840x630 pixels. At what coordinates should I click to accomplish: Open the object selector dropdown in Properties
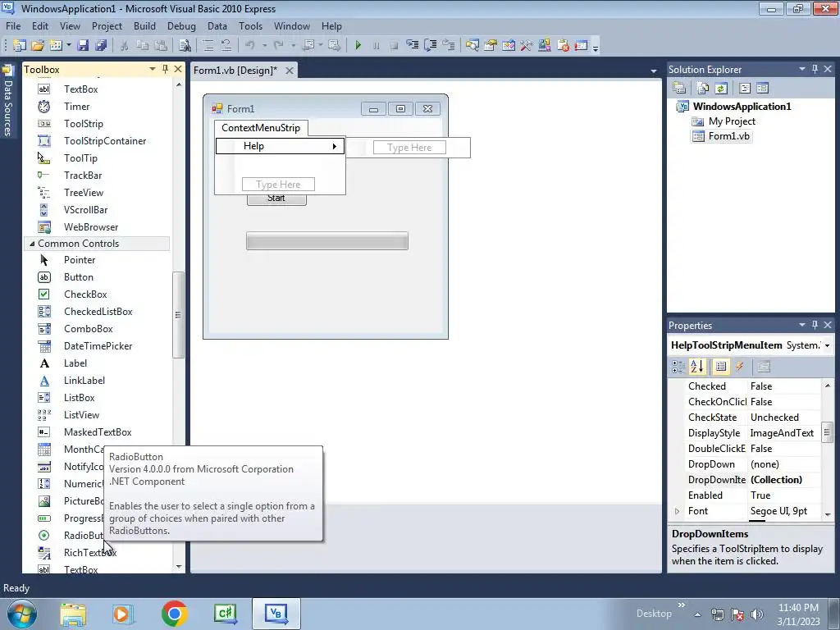827,345
